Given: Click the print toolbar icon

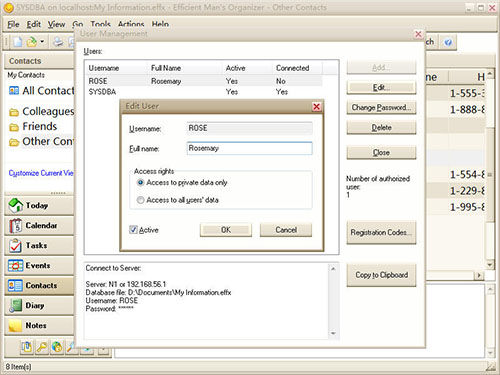Looking at the screenshot, I should click(58, 42).
